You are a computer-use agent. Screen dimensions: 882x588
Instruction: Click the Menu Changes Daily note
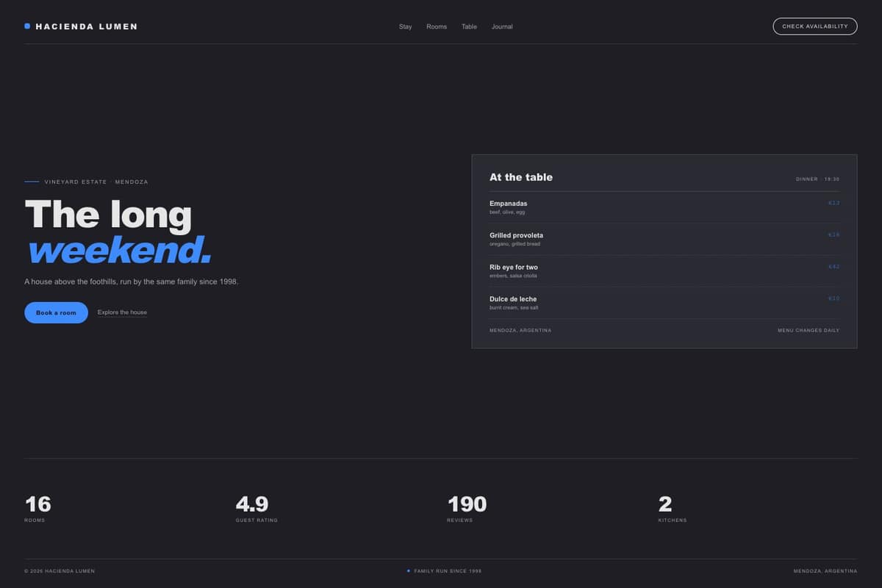tap(808, 330)
